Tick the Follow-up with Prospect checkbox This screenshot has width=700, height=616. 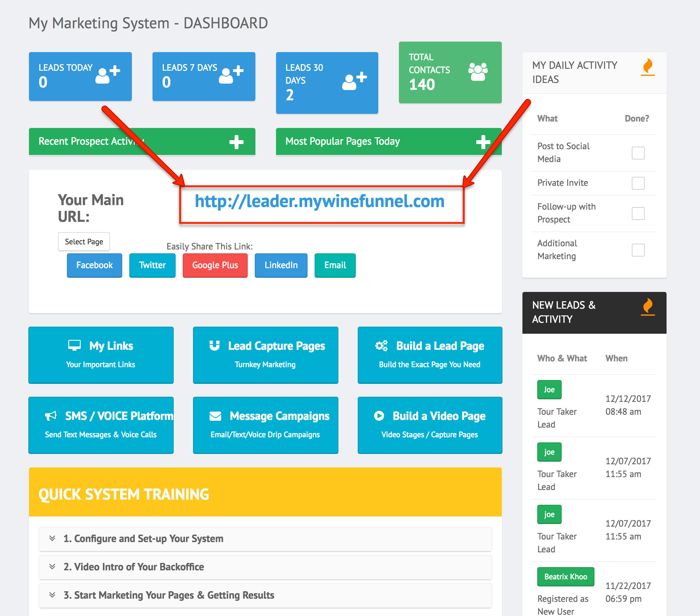(638, 213)
